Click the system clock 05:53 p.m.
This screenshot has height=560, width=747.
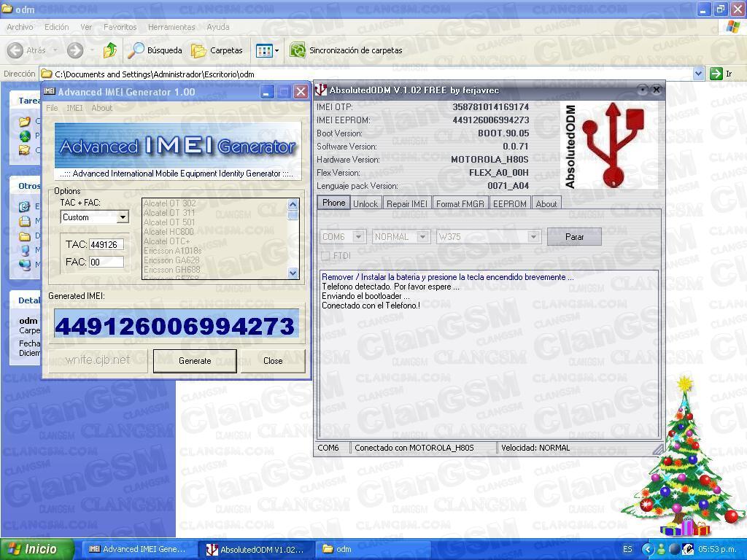[716, 549]
